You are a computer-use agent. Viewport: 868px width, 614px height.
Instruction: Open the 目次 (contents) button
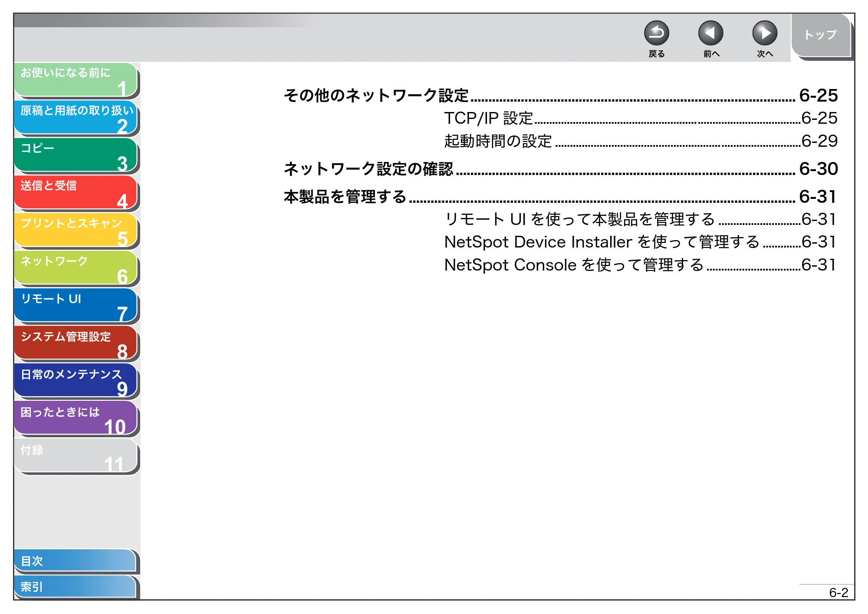[x=76, y=561]
